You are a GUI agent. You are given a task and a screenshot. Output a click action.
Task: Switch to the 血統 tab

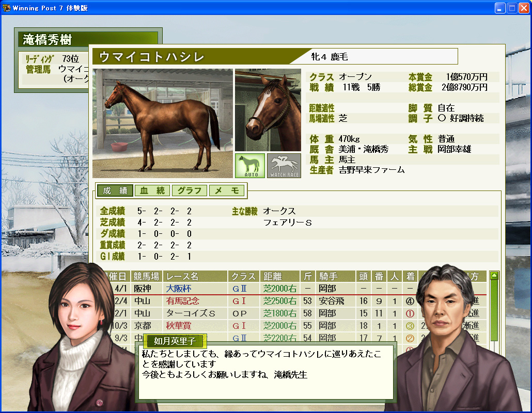(152, 190)
